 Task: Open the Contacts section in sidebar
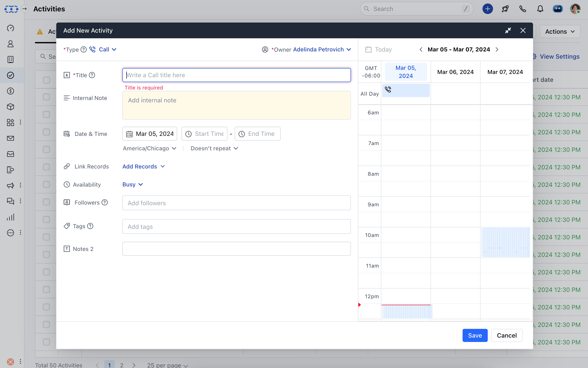pos(10,44)
